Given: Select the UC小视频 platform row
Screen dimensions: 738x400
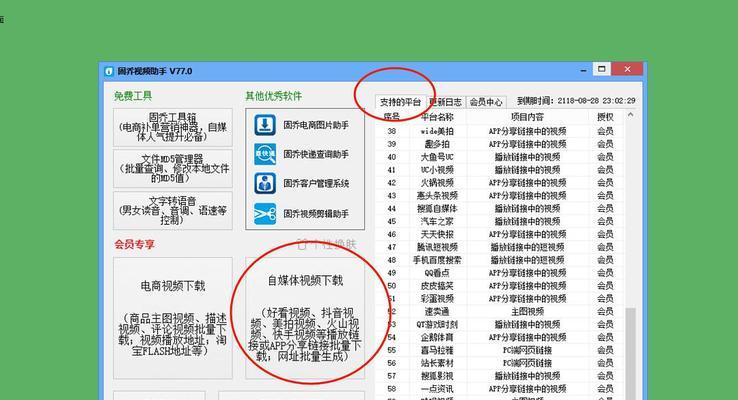Looking at the screenshot, I should 500,170.
